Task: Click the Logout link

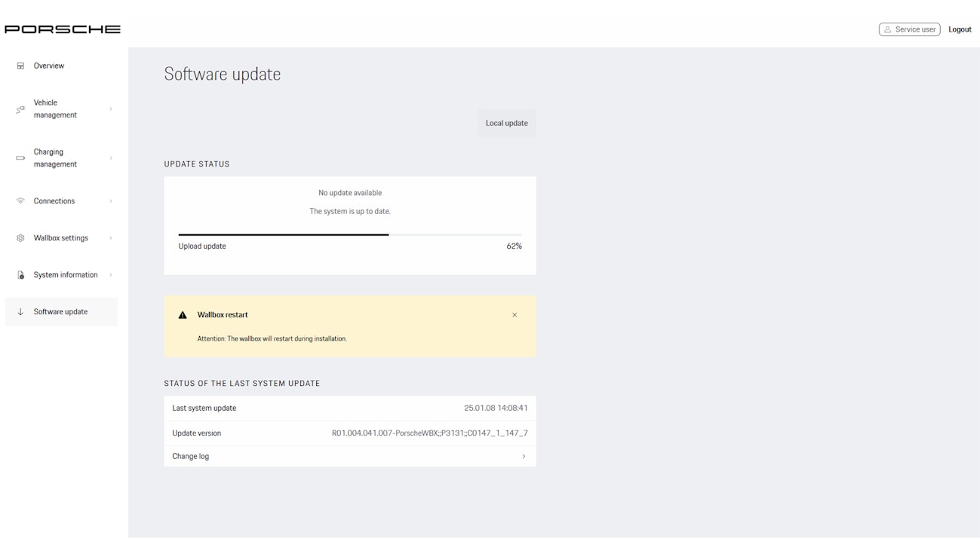Action: (958, 29)
